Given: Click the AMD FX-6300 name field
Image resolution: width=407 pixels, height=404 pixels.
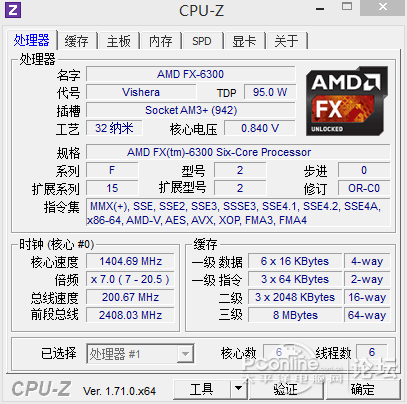Looking at the screenshot, I should click(x=191, y=74).
